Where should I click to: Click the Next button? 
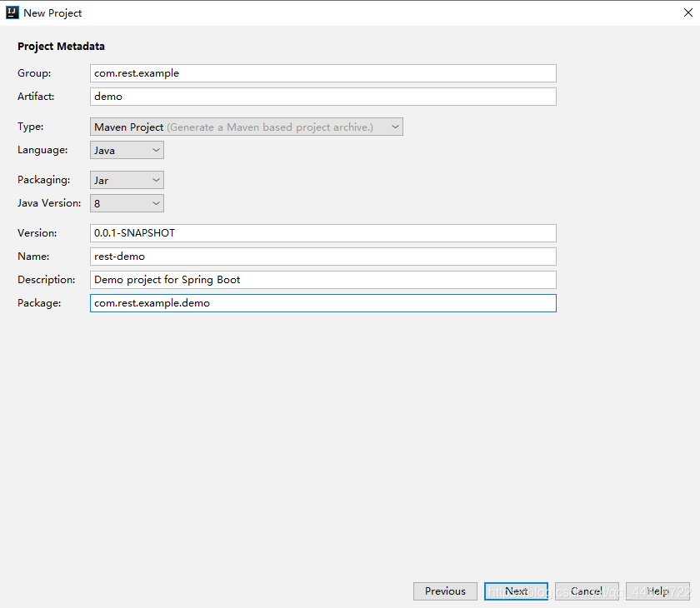click(516, 591)
